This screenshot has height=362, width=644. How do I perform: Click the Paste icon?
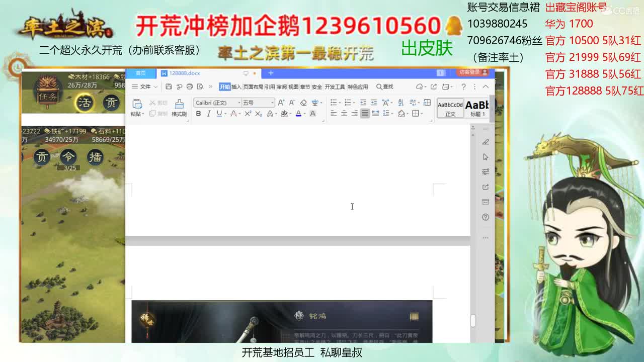pyautogui.click(x=136, y=103)
